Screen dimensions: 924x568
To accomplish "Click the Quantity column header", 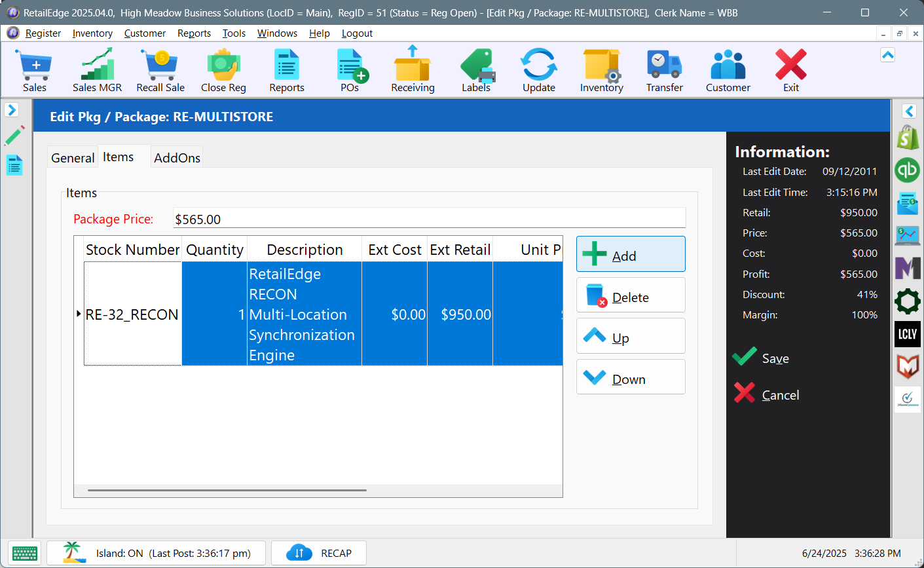I will tap(214, 250).
